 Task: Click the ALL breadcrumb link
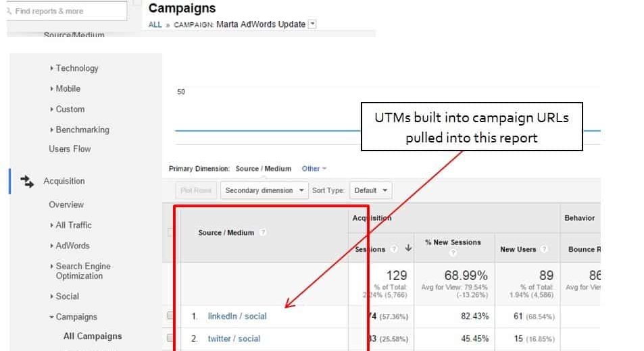[155, 25]
